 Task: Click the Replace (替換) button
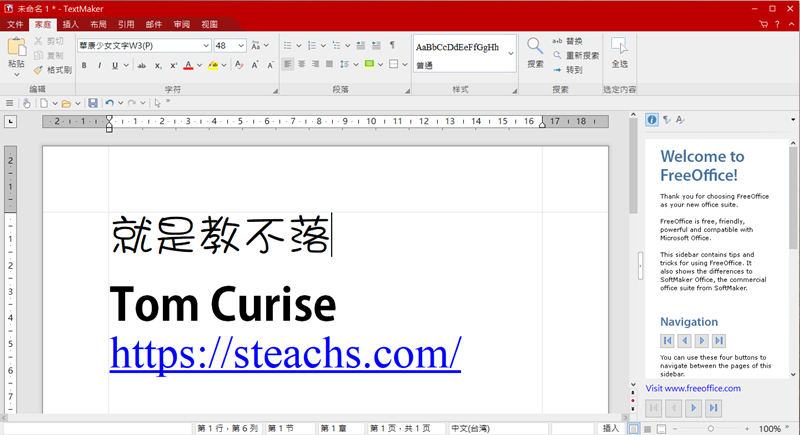[x=567, y=41]
